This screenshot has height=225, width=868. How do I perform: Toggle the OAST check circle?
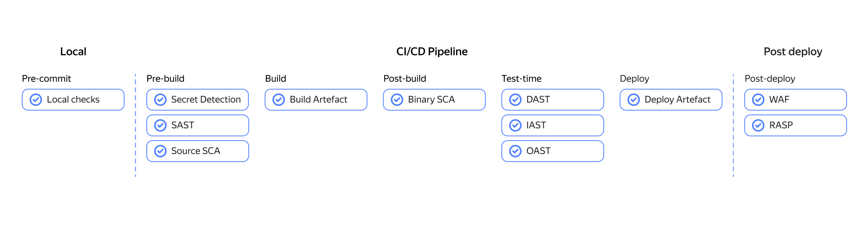tap(515, 151)
